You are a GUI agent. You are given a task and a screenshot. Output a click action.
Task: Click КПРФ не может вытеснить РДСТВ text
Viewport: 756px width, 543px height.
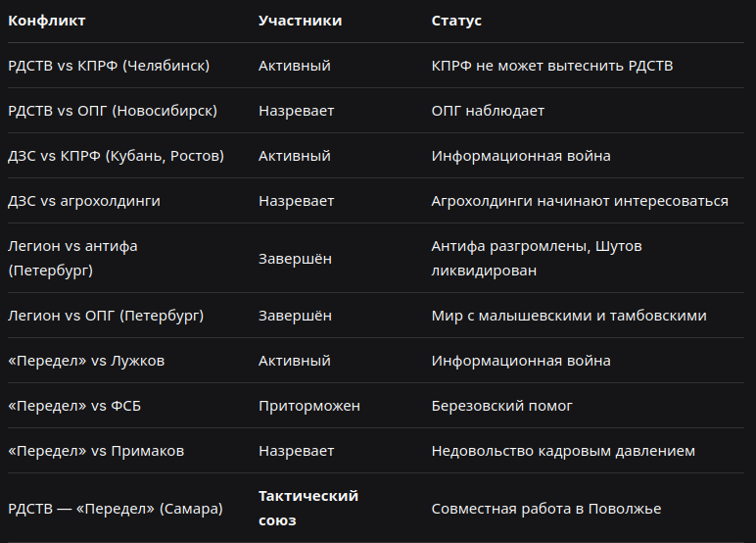(x=552, y=66)
